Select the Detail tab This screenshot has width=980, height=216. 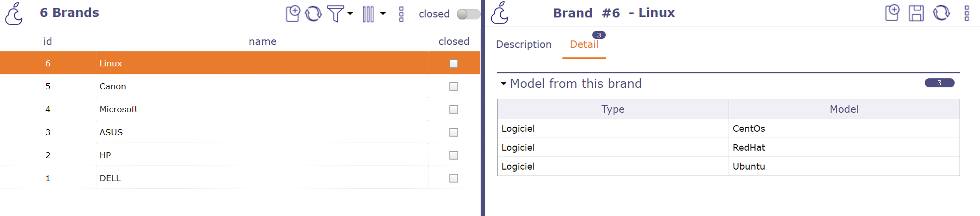click(x=584, y=44)
